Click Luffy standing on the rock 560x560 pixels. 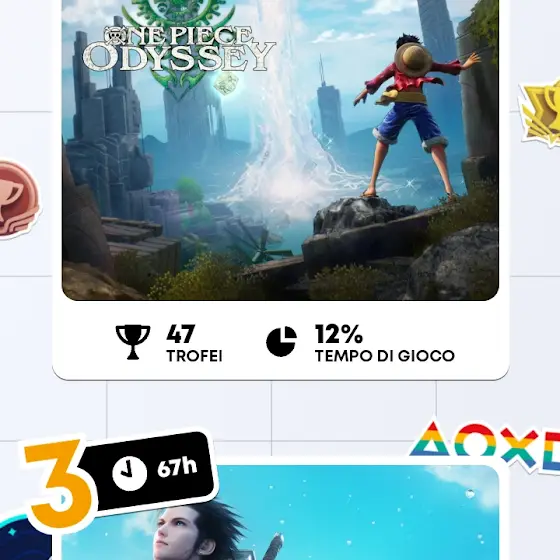[416, 116]
